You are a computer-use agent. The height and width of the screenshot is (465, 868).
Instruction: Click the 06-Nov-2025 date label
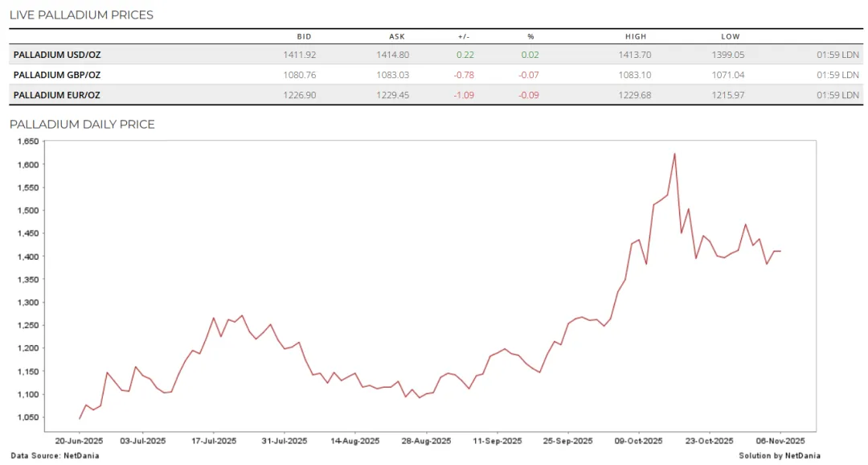coord(780,441)
